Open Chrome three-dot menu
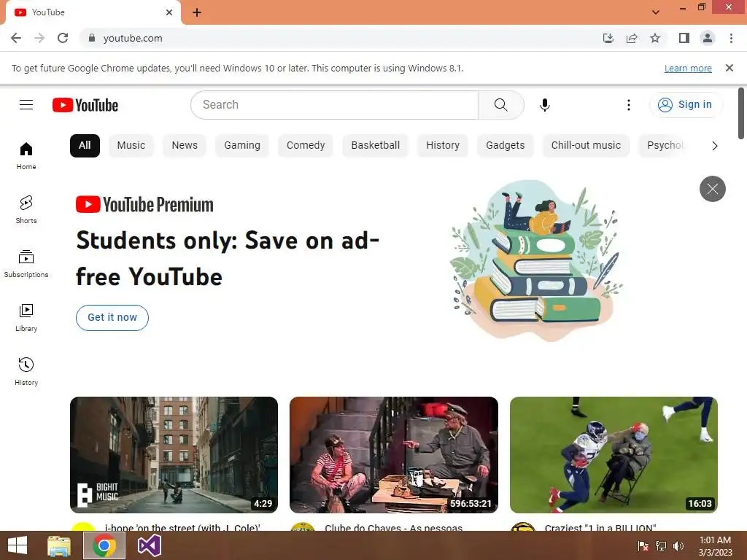The height and width of the screenshot is (560, 747). tap(731, 38)
